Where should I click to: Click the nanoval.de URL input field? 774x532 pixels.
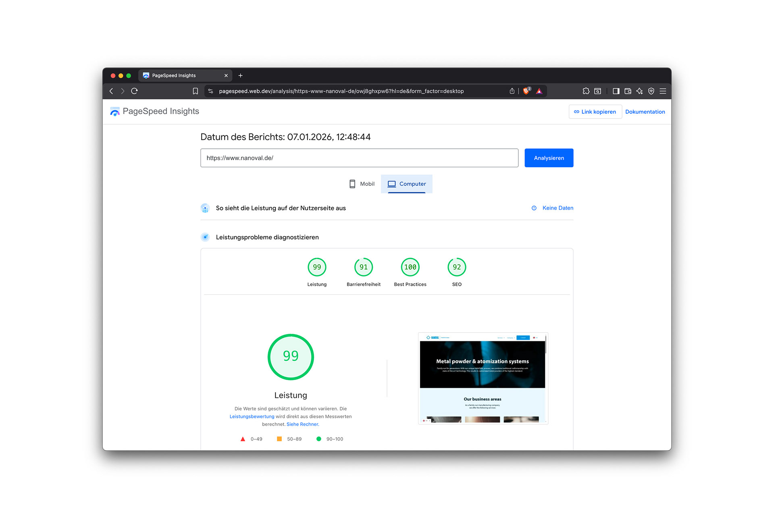coord(359,158)
